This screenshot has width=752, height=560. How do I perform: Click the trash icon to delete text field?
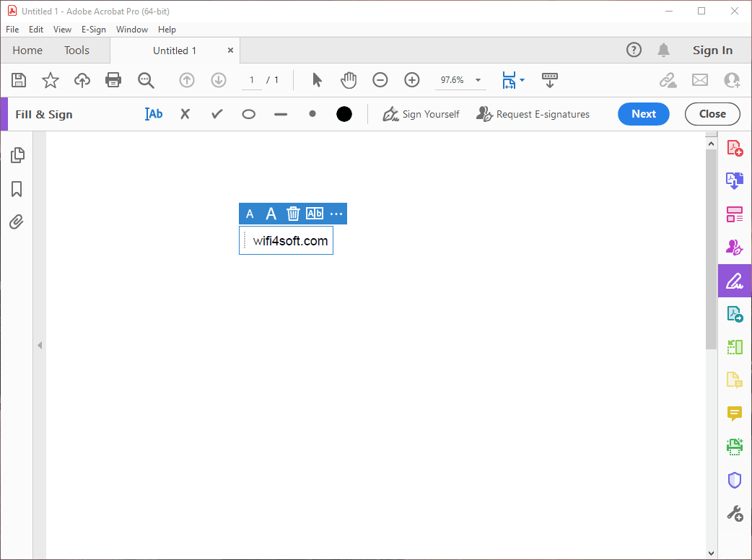tap(293, 214)
